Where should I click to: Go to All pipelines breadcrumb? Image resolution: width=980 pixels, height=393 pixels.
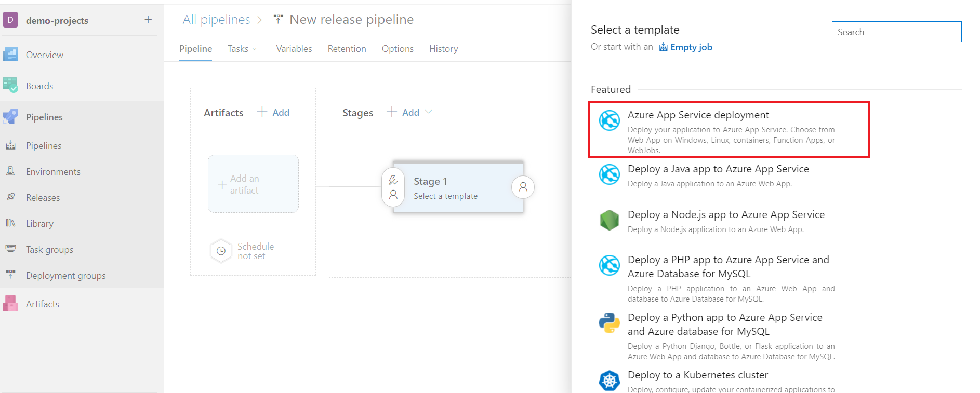click(216, 20)
